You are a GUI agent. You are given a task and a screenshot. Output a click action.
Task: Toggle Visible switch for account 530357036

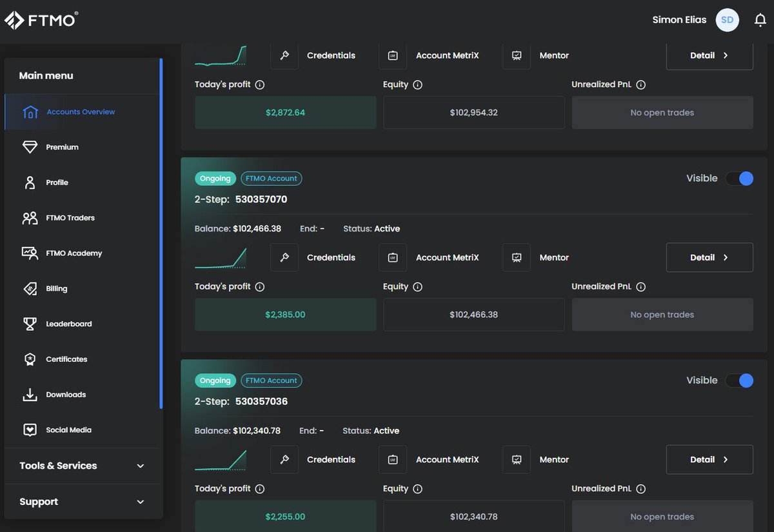click(x=739, y=380)
